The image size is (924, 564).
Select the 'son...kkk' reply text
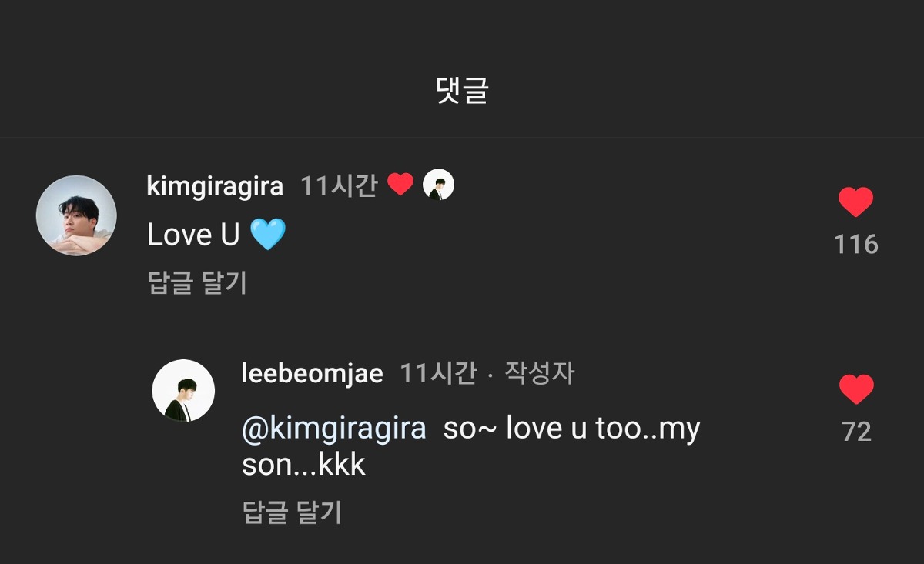coord(303,465)
